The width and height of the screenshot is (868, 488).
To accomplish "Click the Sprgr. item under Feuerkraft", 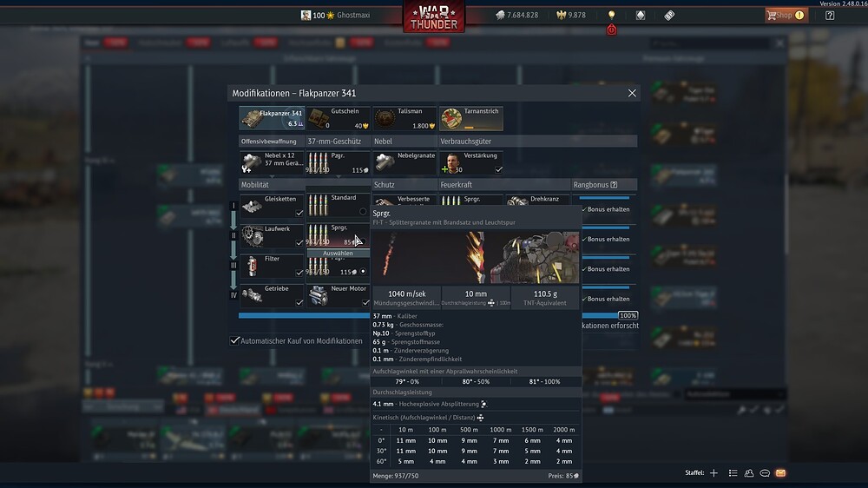I will 471,201.
